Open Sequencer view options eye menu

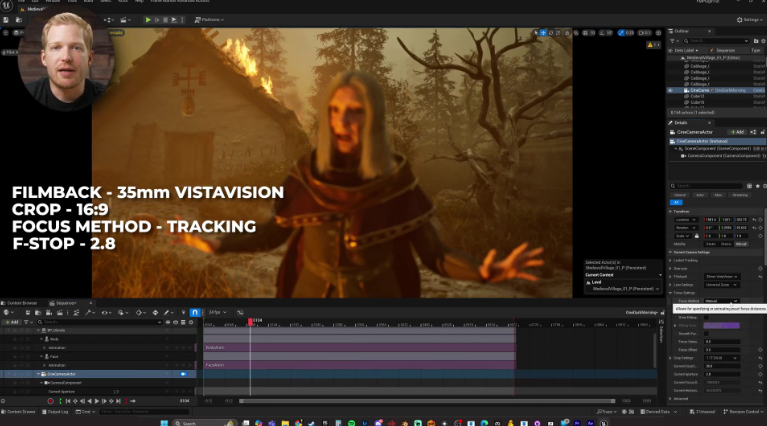[x=105, y=313]
